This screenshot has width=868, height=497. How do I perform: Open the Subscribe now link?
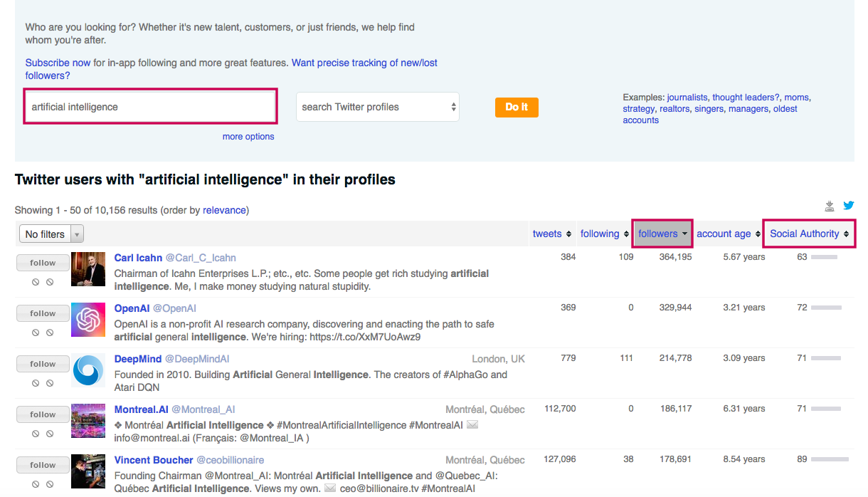point(57,63)
